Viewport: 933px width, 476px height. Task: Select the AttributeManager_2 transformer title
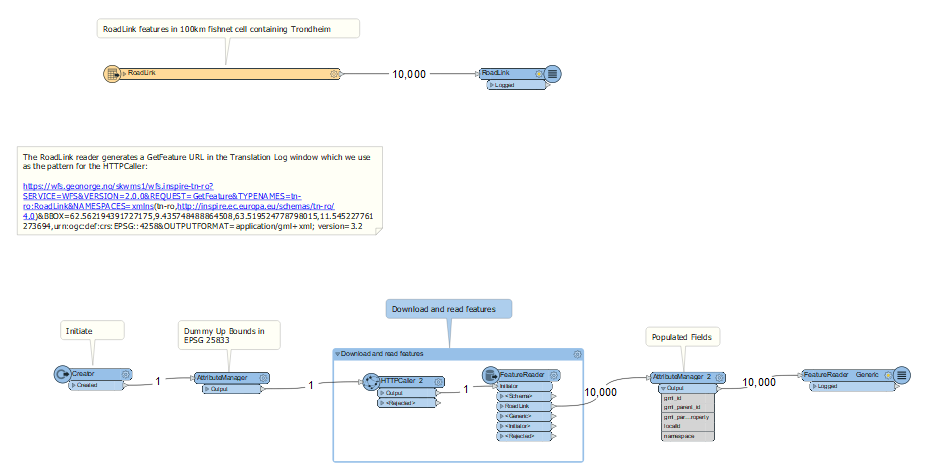point(682,377)
